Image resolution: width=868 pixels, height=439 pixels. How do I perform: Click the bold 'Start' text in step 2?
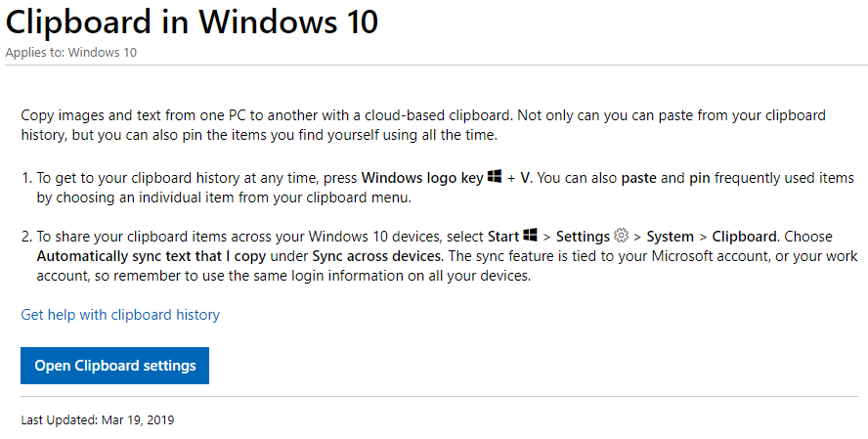(x=503, y=237)
